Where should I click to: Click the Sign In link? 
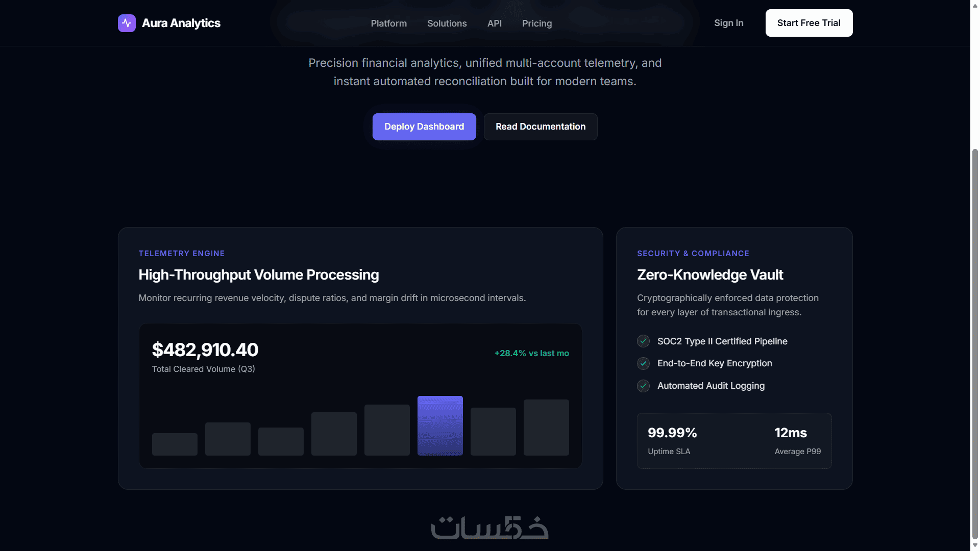point(728,23)
